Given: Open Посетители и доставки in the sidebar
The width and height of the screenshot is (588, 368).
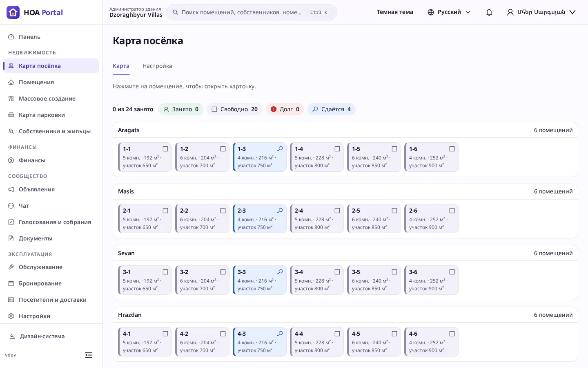Looking at the screenshot, I should coord(51,300).
